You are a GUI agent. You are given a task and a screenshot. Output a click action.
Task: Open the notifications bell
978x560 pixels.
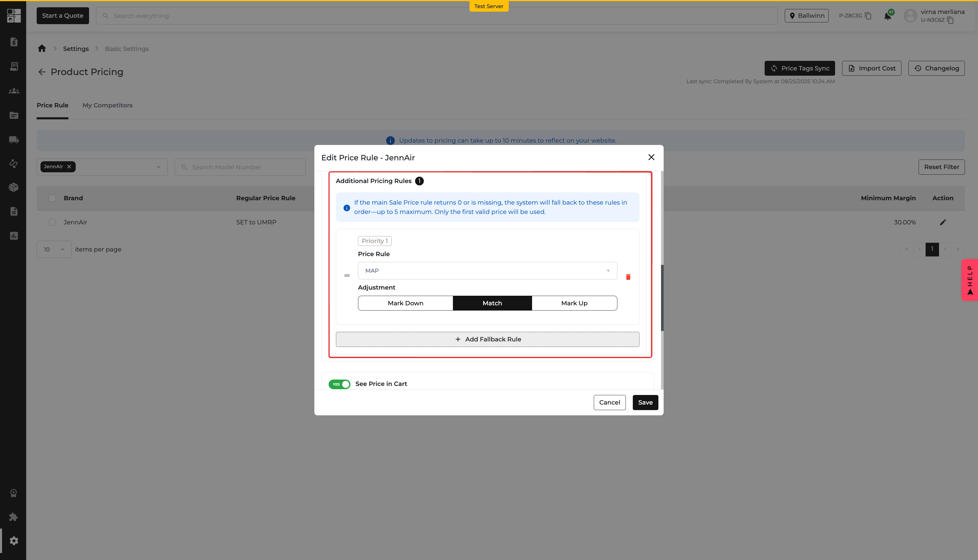(x=888, y=16)
